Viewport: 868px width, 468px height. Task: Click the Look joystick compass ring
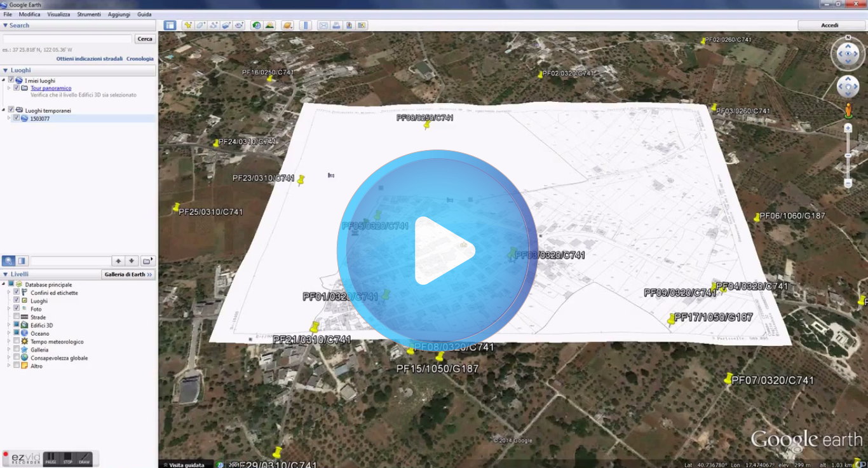[x=848, y=53]
